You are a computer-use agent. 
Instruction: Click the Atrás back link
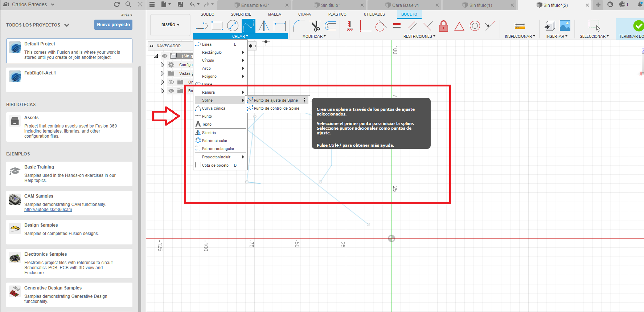(x=127, y=15)
